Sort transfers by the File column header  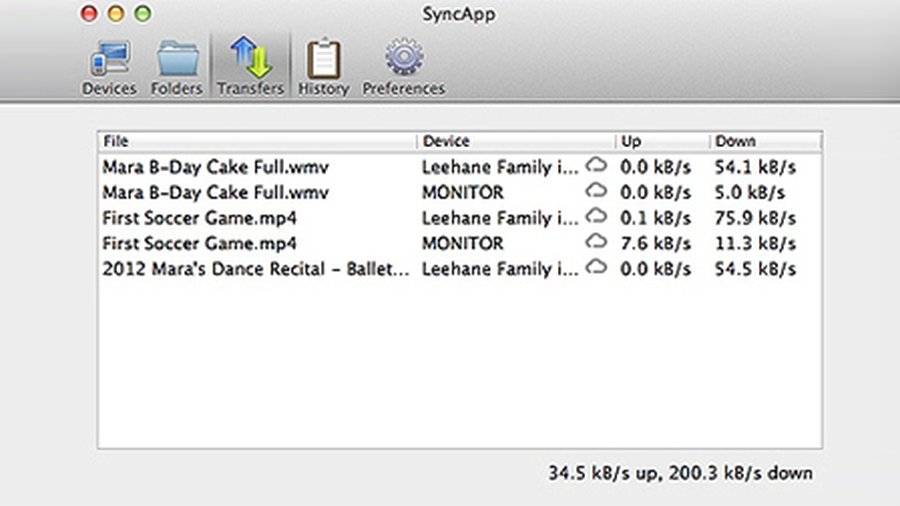(256, 141)
